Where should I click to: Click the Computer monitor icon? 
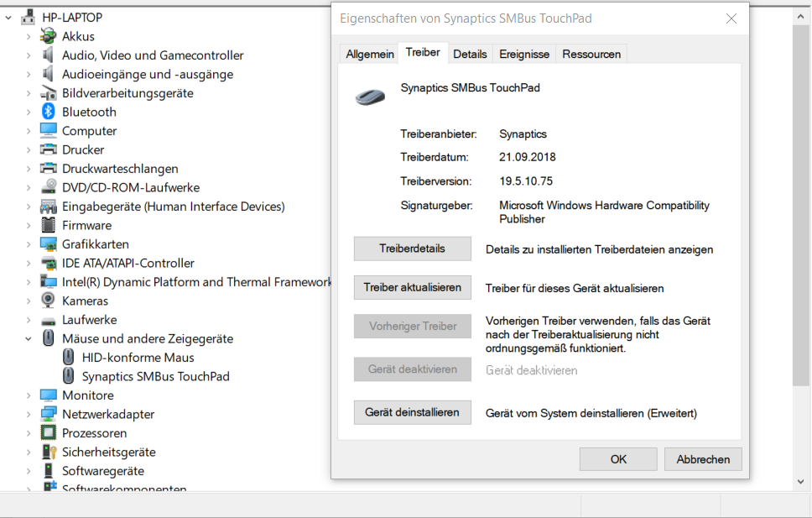click(x=48, y=131)
